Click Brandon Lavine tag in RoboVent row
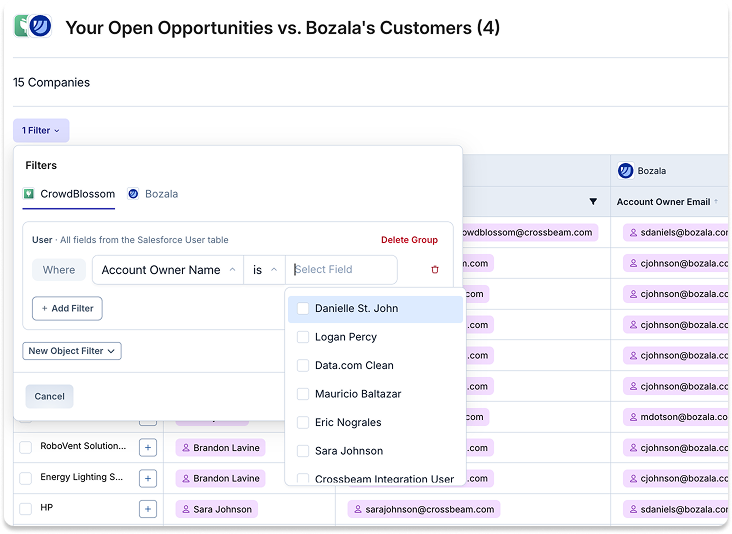 click(220, 447)
